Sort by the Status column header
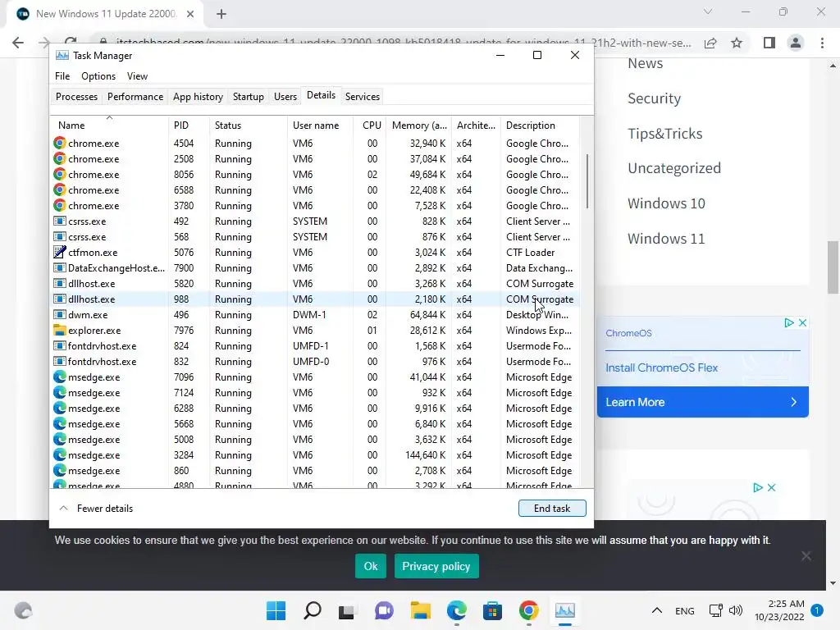The height and width of the screenshot is (630, 840). click(248, 126)
